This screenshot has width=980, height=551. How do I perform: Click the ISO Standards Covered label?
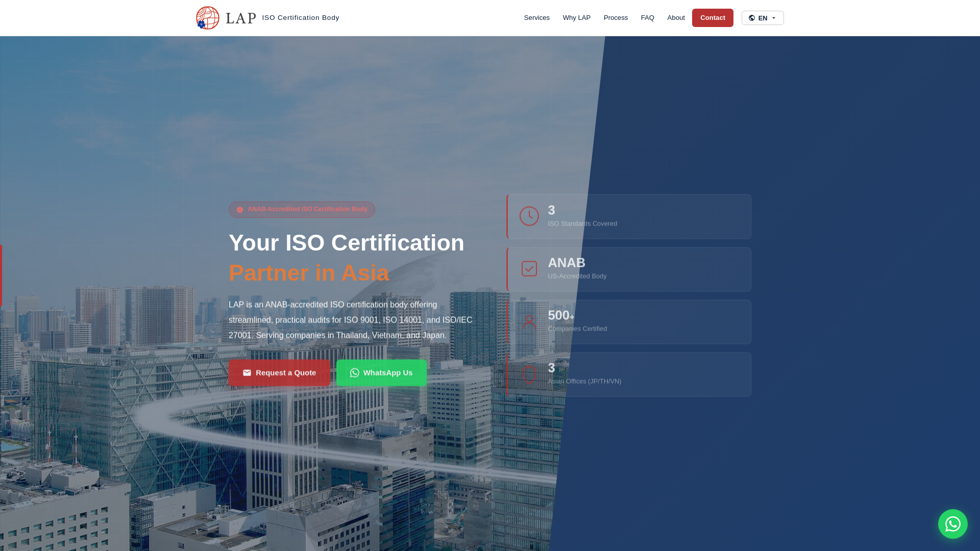click(582, 223)
